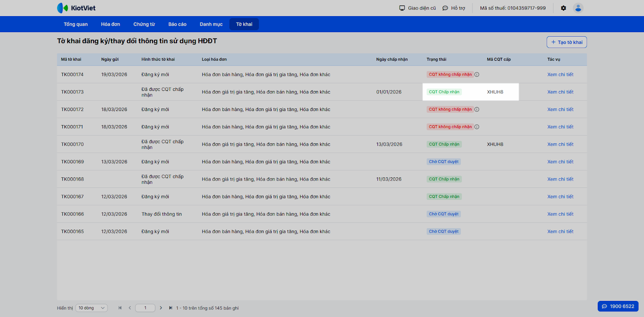View details of declaration TK000172
Screen dimensions: 644x317
pos(560,109)
